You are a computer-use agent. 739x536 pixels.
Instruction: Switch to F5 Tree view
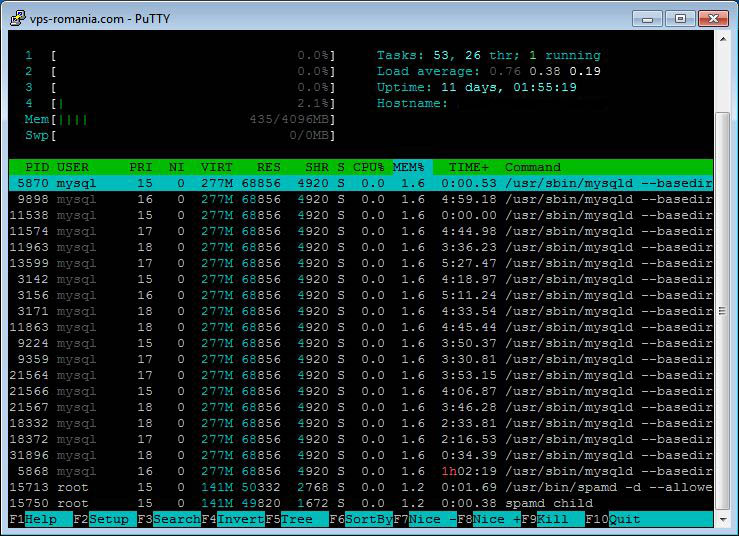click(297, 519)
